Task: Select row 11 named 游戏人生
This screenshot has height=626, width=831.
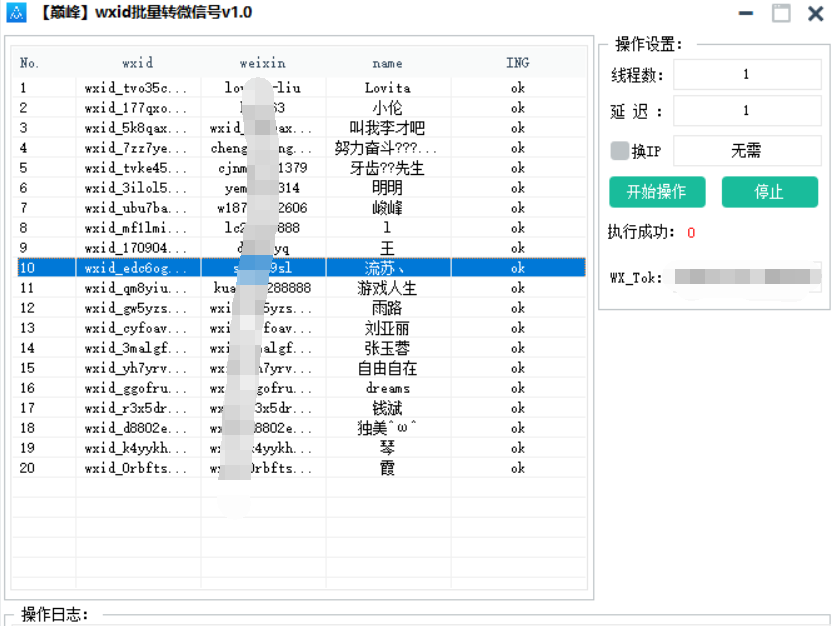Action: [x=387, y=288]
